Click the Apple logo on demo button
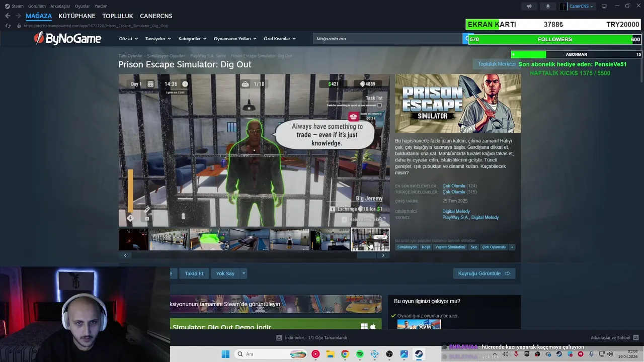This screenshot has height=362, width=644. click(373, 327)
